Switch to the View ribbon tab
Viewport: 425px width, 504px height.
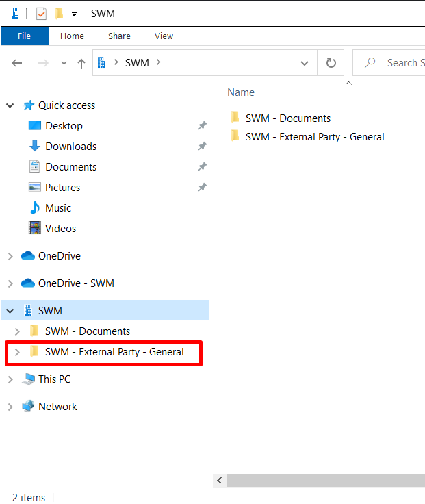click(x=164, y=36)
